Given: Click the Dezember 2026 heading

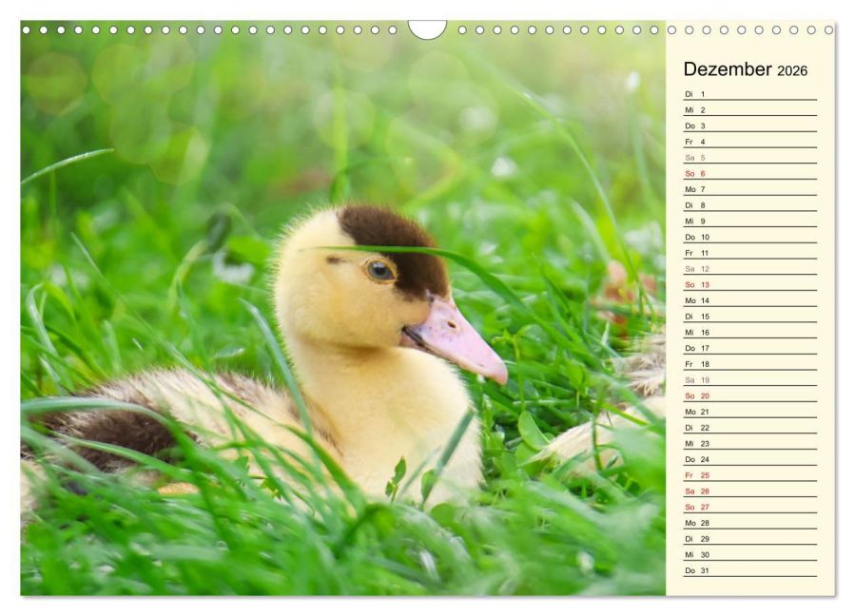Looking at the screenshot, I should pyautogui.click(x=745, y=69).
